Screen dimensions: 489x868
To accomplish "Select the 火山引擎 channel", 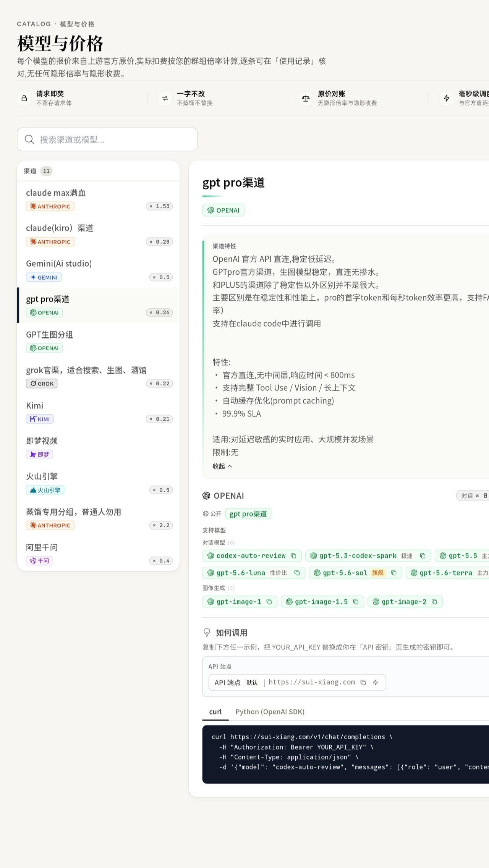I will [99, 483].
